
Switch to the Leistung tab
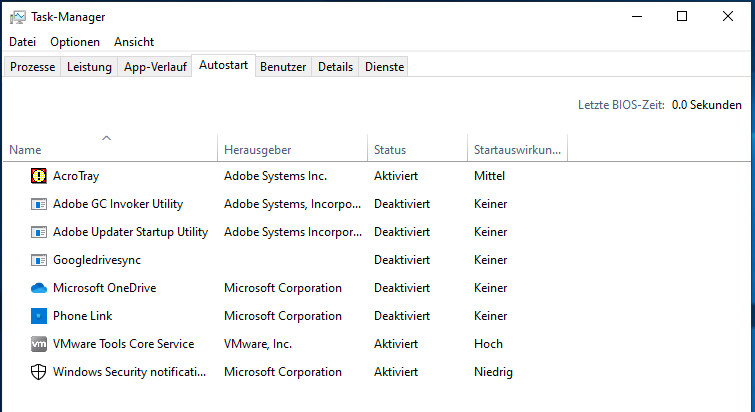point(89,67)
